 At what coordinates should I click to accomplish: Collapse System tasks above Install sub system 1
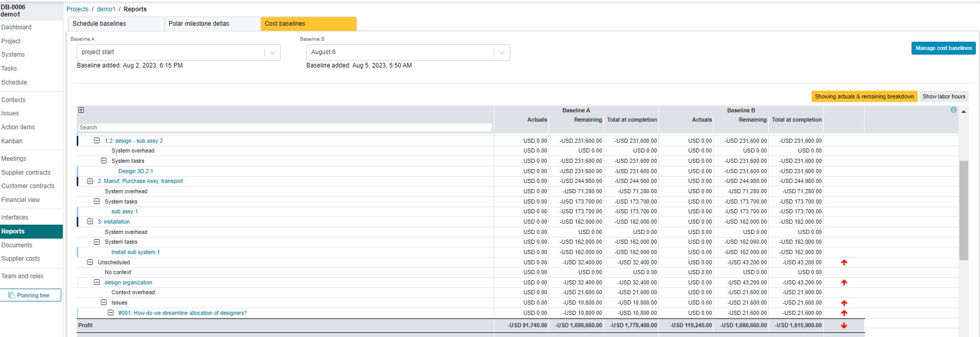click(x=96, y=242)
